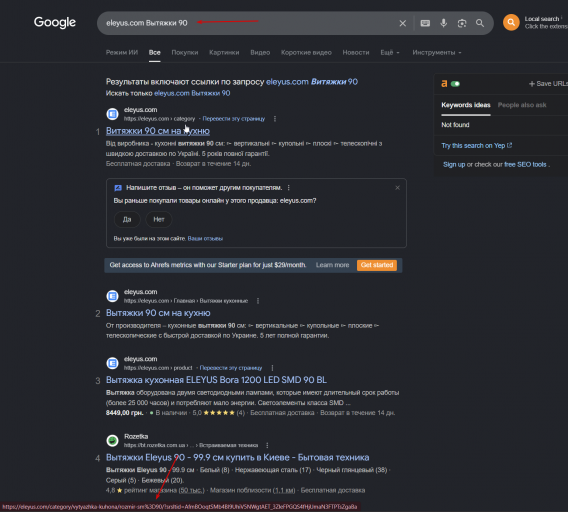Open three-dot menu of second result

(x=258, y=301)
